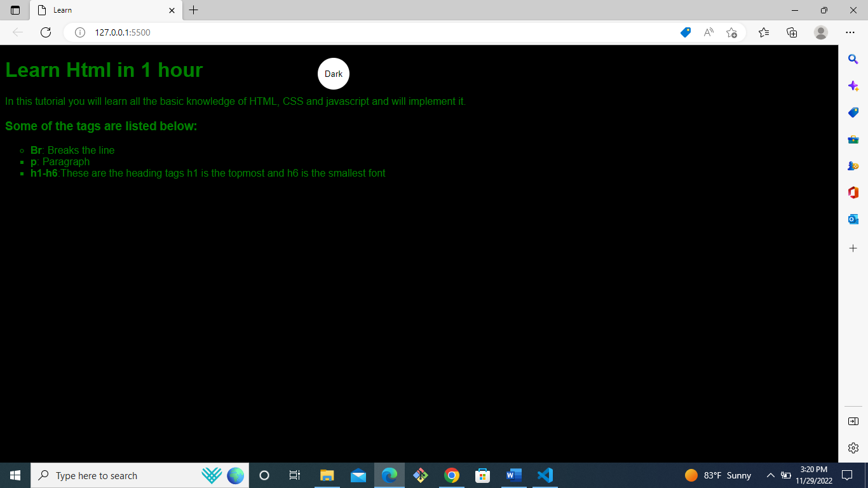Open the tab actions menu icon
This screenshot has height=488, width=868.
[15, 10]
